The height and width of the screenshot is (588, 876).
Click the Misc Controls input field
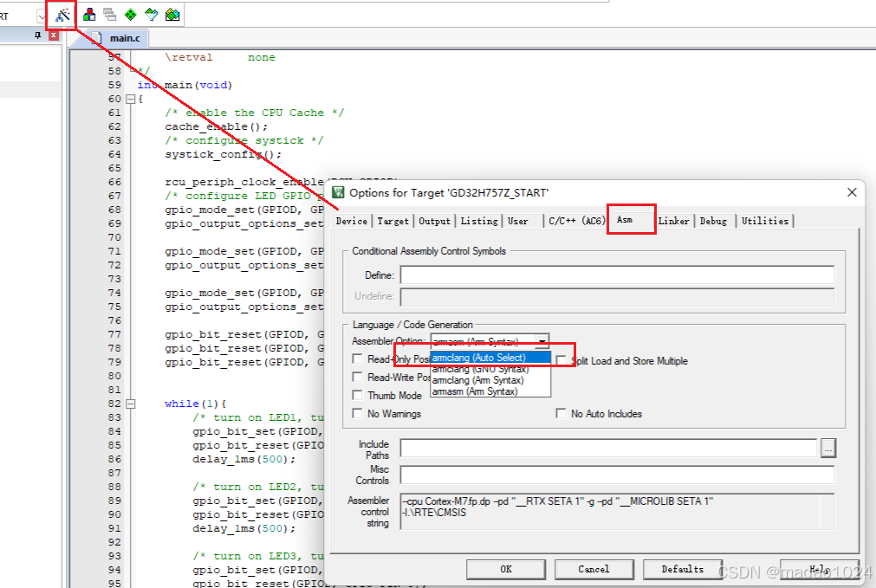click(617, 475)
